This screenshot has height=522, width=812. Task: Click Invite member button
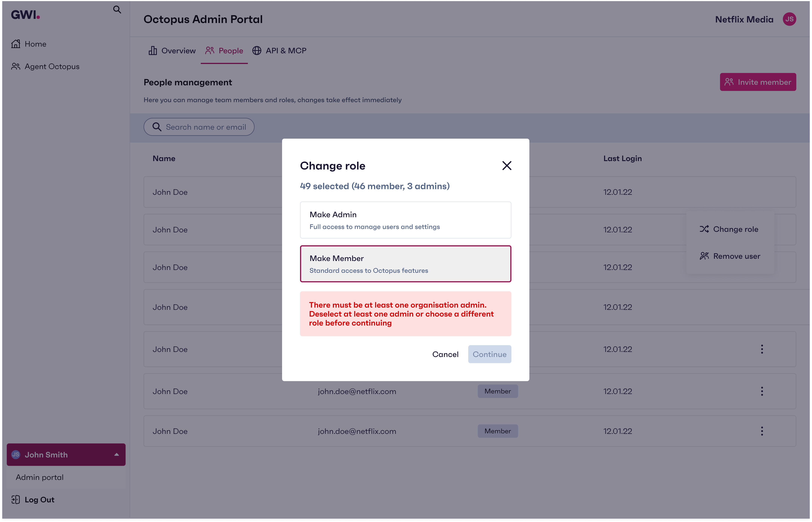(x=758, y=82)
